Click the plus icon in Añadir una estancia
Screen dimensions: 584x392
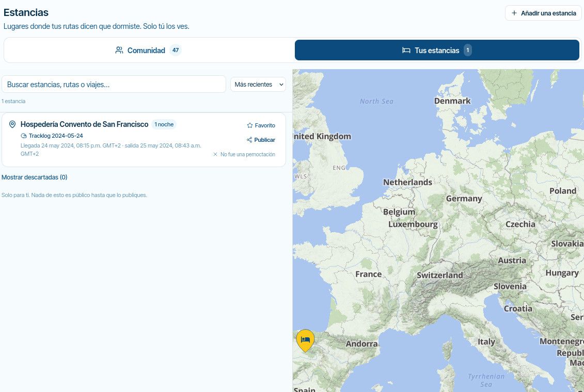tap(514, 13)
